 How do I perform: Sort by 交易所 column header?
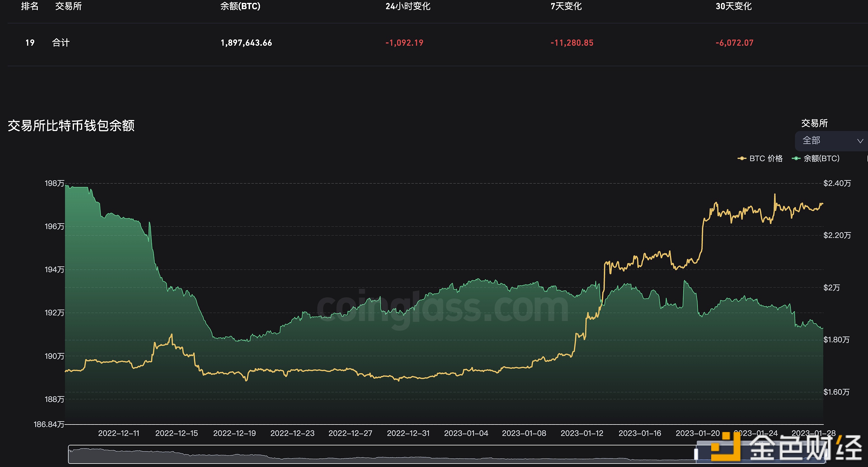(x=68, y=6)
